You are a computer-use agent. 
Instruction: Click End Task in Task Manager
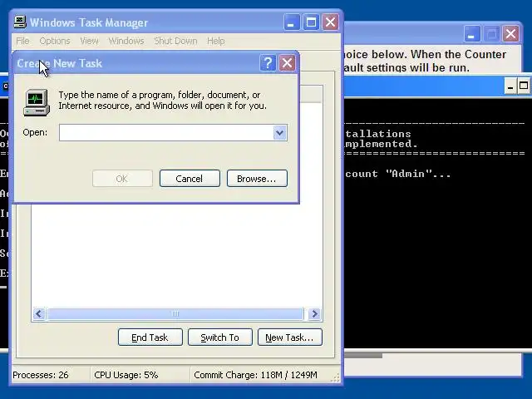tap(150, 337)
